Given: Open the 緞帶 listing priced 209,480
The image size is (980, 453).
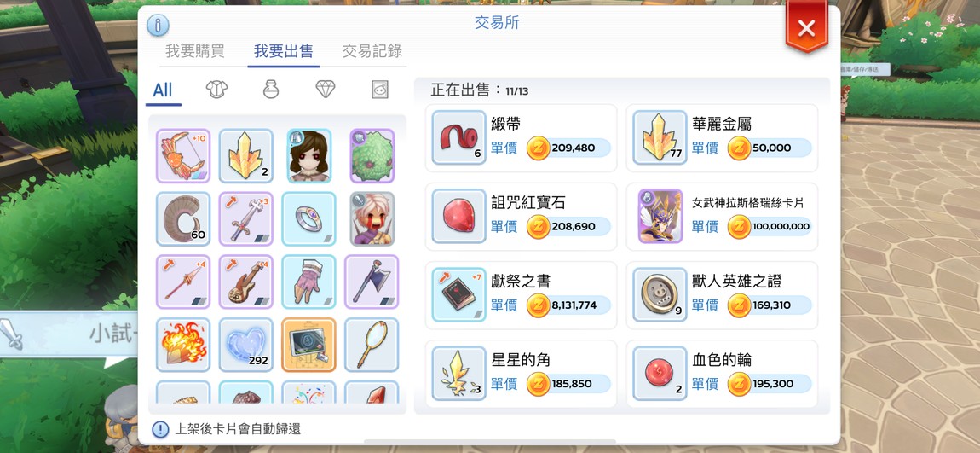Looking at the screenshot, I should coord(522,137).
